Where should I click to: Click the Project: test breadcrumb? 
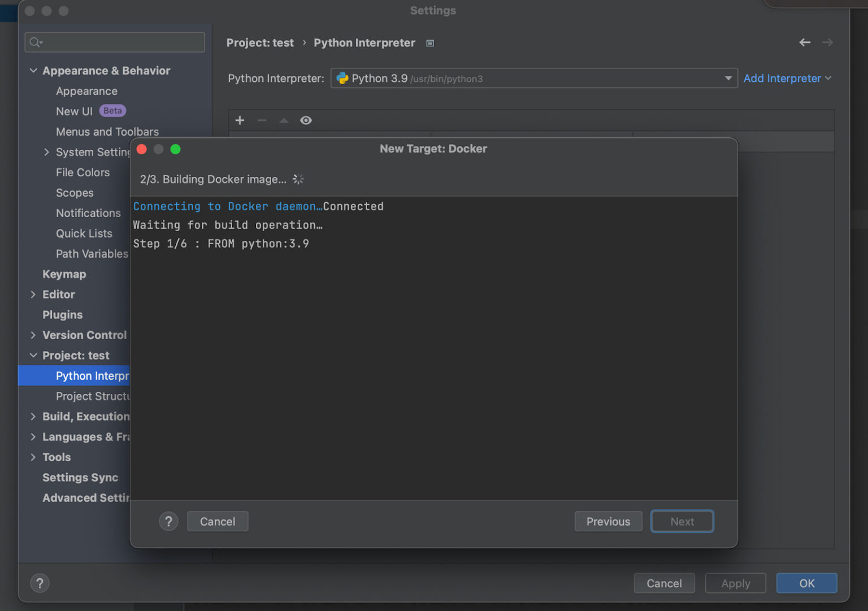point(260,42)
